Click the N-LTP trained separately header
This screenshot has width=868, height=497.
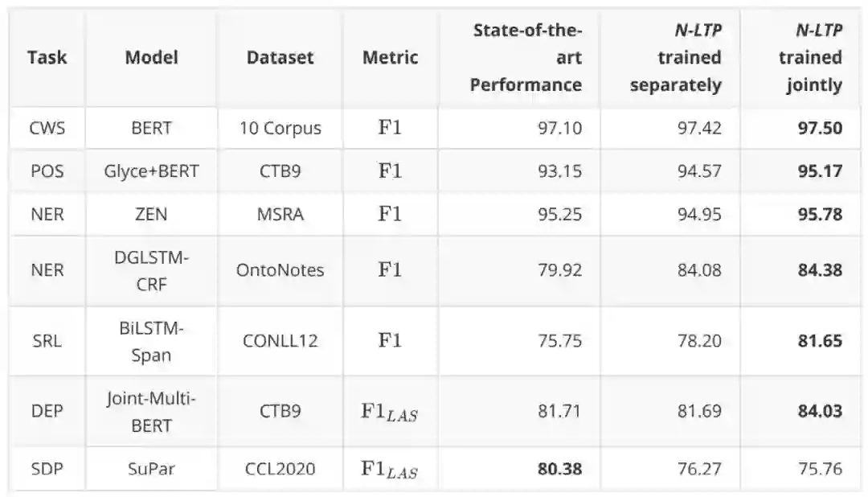coord(675,58)
